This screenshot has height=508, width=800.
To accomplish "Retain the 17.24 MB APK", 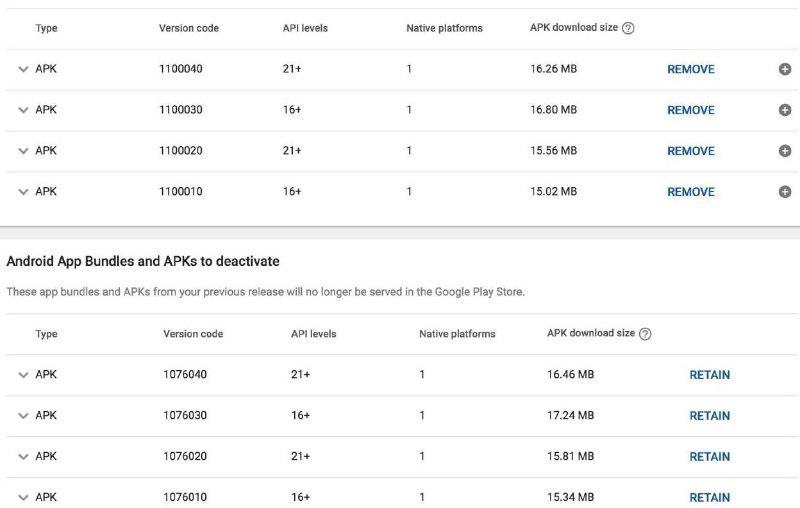I will [x=710, y=416].
